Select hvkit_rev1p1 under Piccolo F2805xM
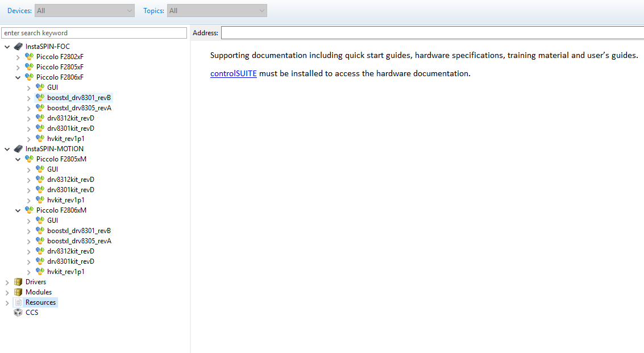 tap(66, 200)
